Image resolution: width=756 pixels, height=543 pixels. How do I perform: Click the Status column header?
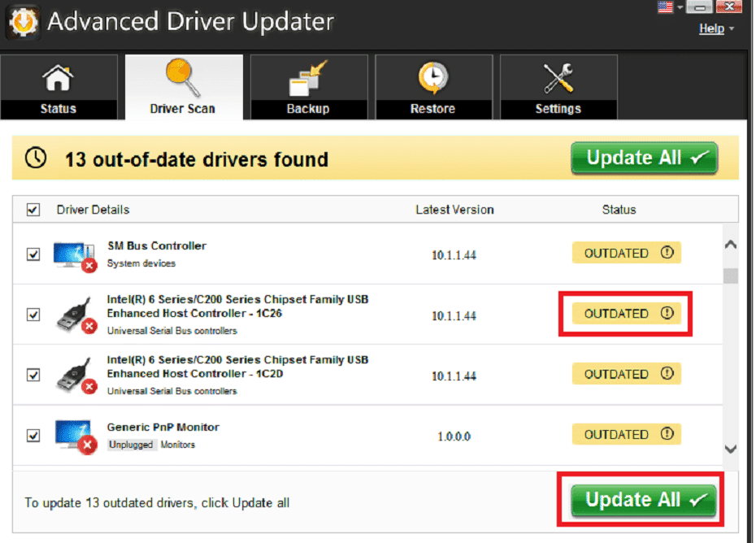coord(619,210)
